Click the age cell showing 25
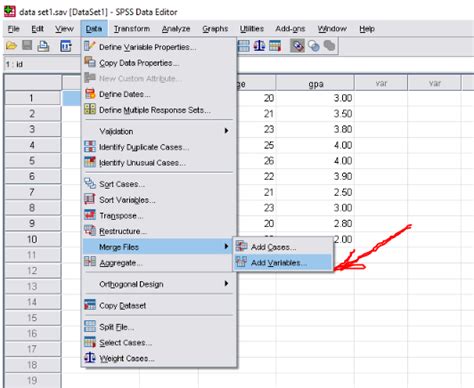474x388 pixels. tap(256, 145)
